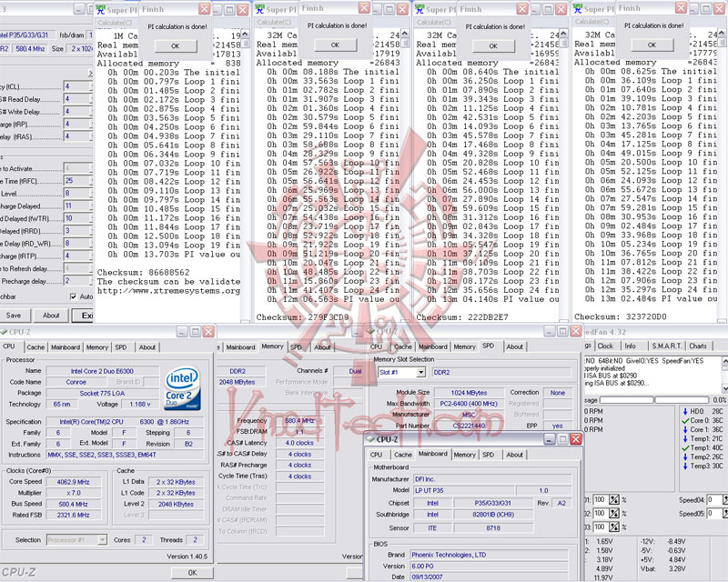Image resolution: width=728 pixels, height=582 pixels.
Task: Click the CPU-Z title bar icon of the processor window
Action: (x=4, y=332)
